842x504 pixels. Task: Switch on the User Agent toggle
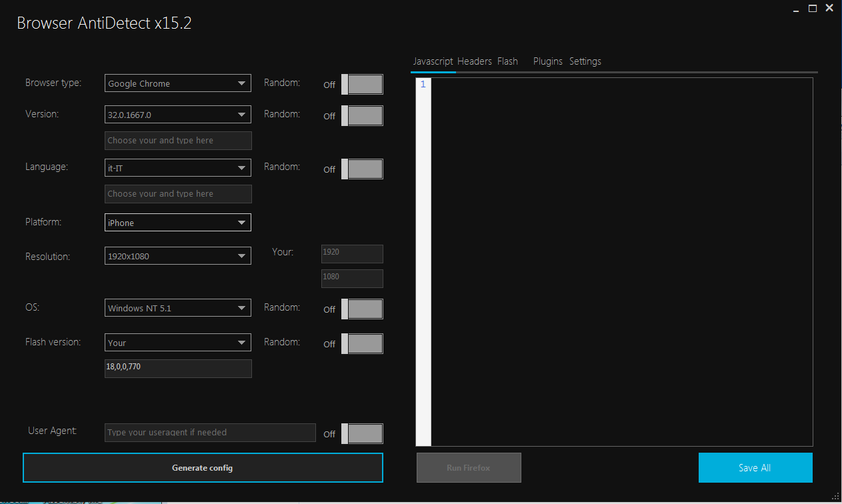[362, 433]
